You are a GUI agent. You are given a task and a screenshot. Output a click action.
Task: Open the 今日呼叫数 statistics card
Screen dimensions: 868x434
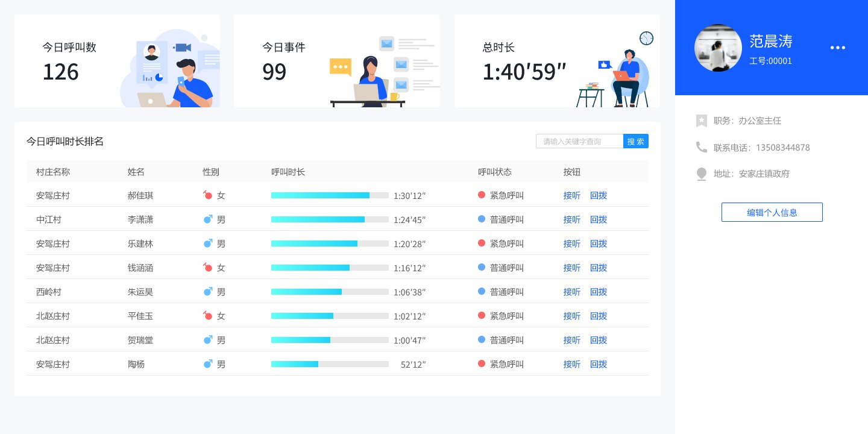coord(117,61)
